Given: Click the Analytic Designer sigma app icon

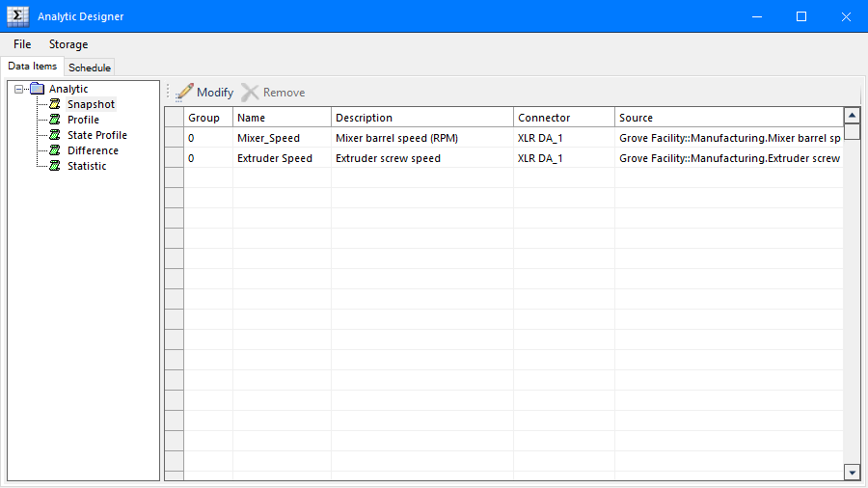Looking at the screenshot, I should pyautogui.click(x=17, y=16).
